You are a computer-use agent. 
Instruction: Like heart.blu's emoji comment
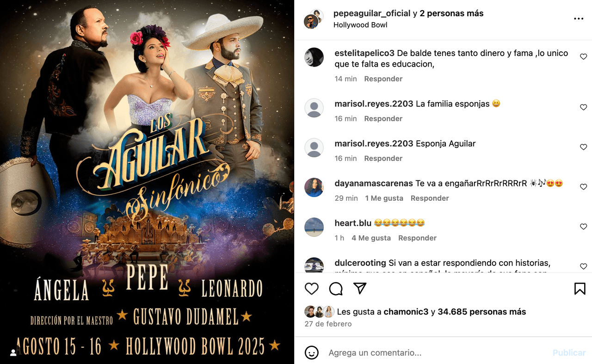point(583,227)
